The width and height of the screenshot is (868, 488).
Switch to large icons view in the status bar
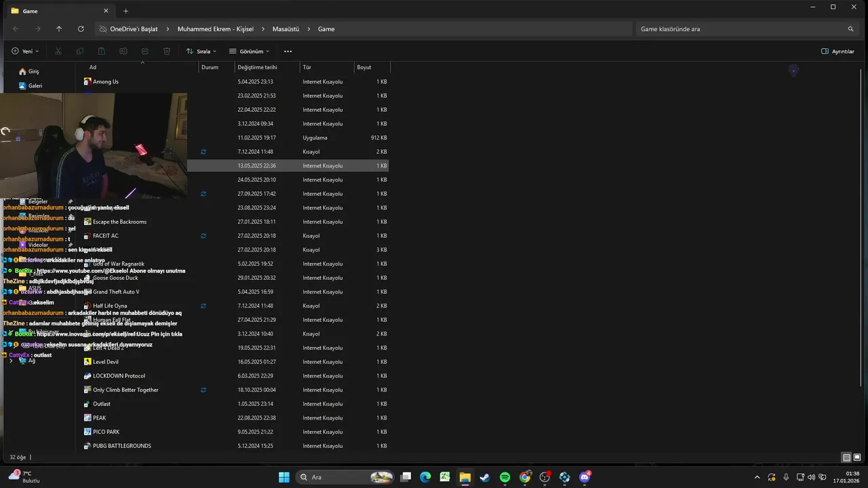tap(857, 457)
